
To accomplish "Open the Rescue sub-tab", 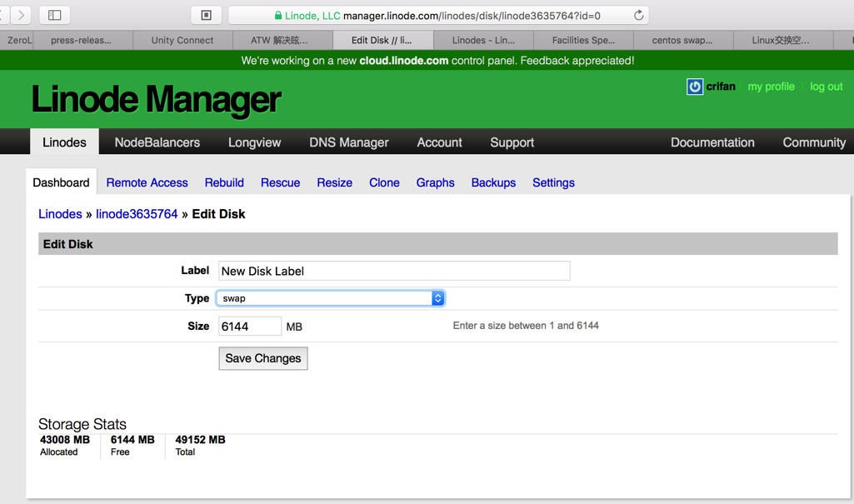I will (281, 182).
